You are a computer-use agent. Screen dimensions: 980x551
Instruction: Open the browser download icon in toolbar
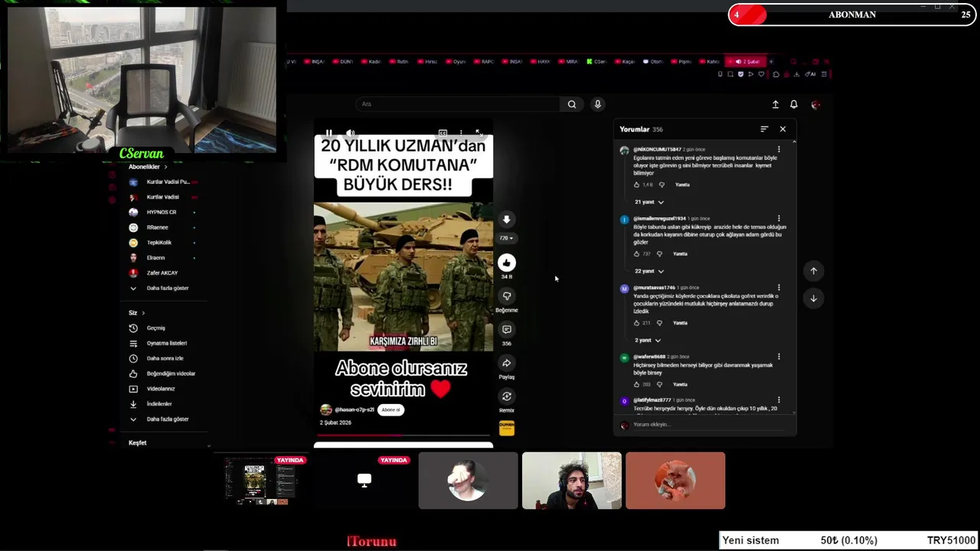[796, 74]
